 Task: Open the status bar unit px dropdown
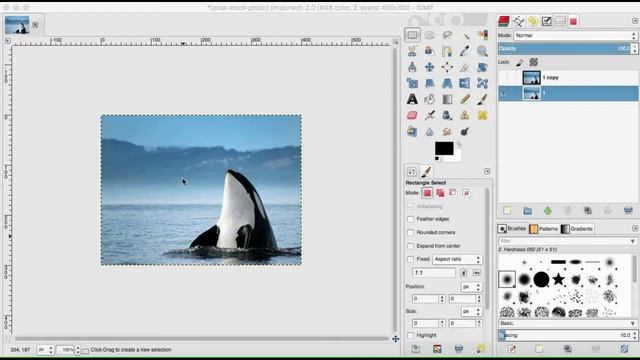point(45,350)
